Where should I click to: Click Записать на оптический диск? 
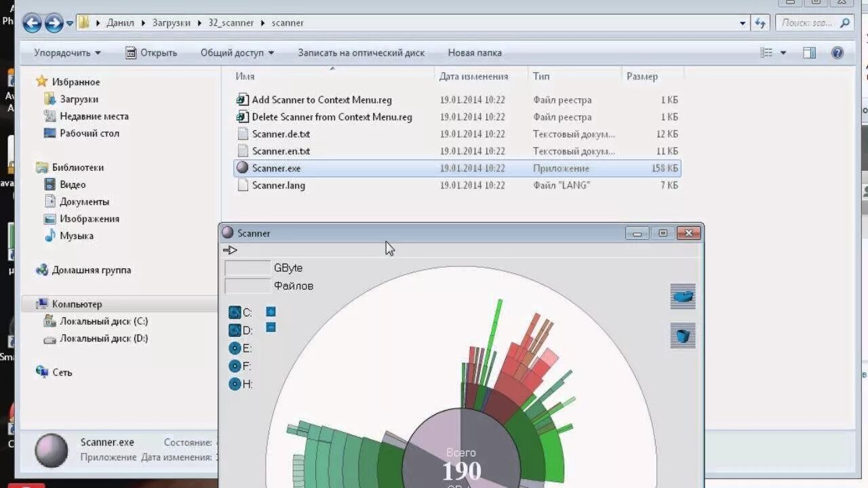(x=361, y=53)
